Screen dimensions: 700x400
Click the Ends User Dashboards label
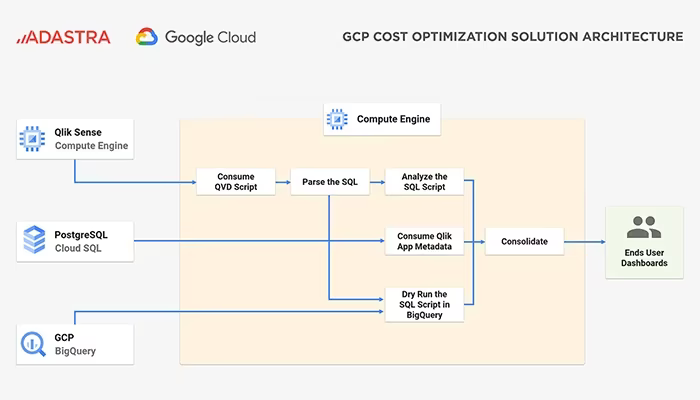tap(644, 258)
